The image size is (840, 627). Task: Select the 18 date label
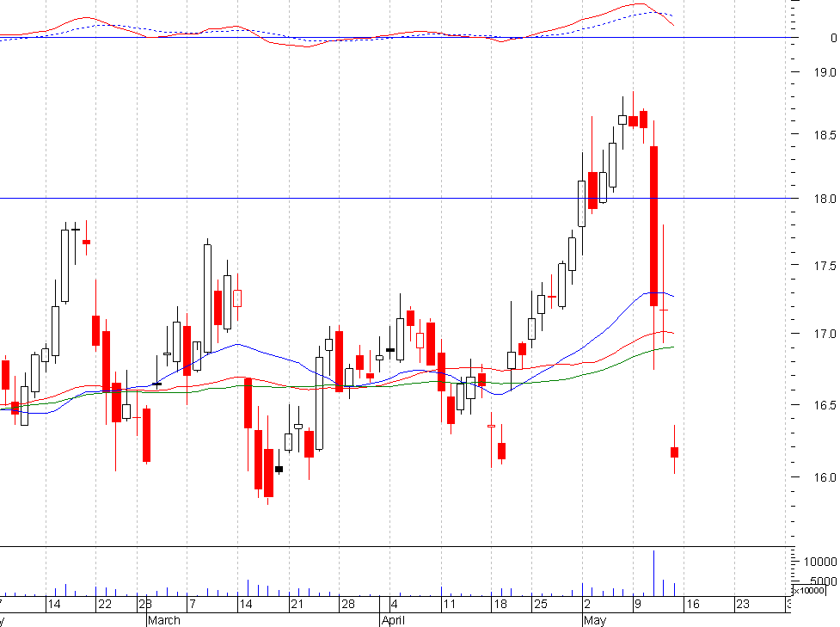[x=500, y=605]
